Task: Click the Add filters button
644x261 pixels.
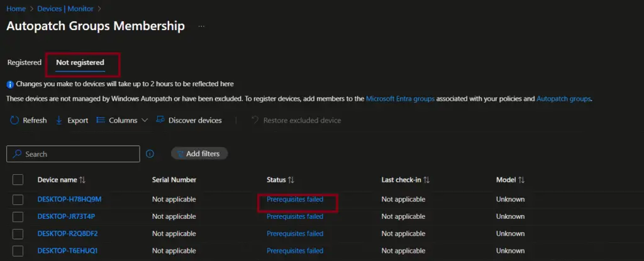Action: coord(199,153)
